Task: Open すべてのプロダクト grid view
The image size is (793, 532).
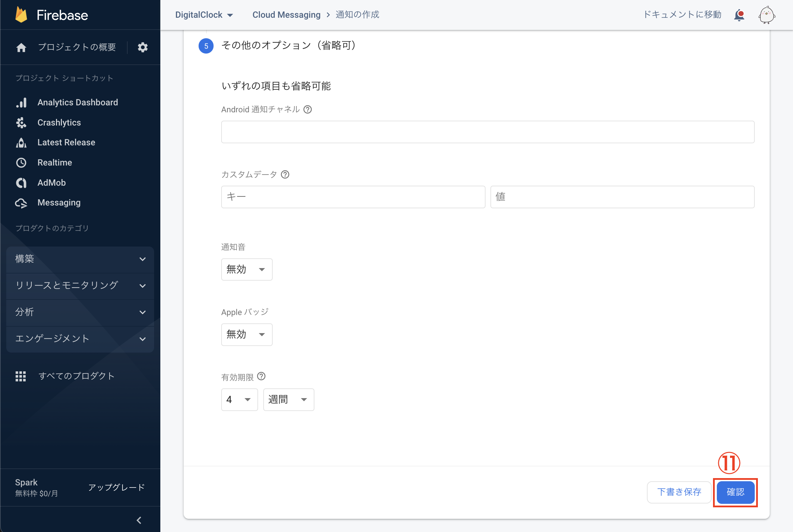Action: pyautogui.click(x=76, y=376)
